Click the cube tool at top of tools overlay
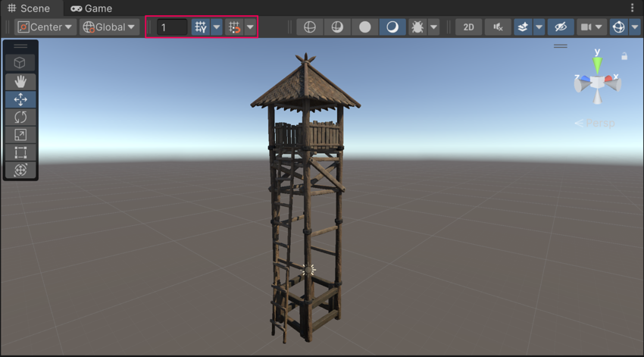Viewport: 644px width, 357px height. (20, 63)
